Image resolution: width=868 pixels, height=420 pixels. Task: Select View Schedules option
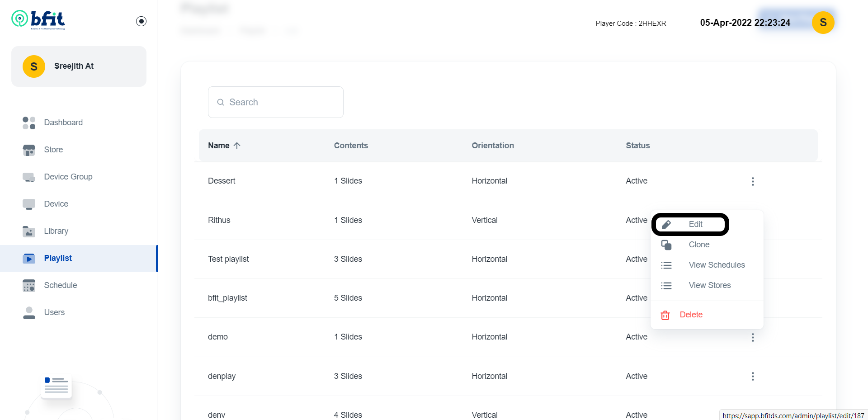717,265
